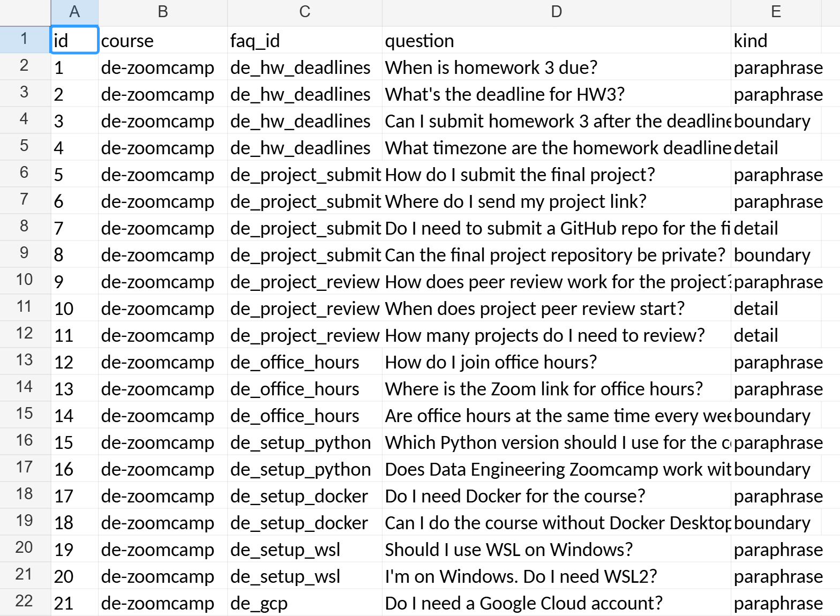The height and width of the screenshot is (616, 840).
Task: Select cell 'de_gcp' in column C
Action: (x=305, y=603)
